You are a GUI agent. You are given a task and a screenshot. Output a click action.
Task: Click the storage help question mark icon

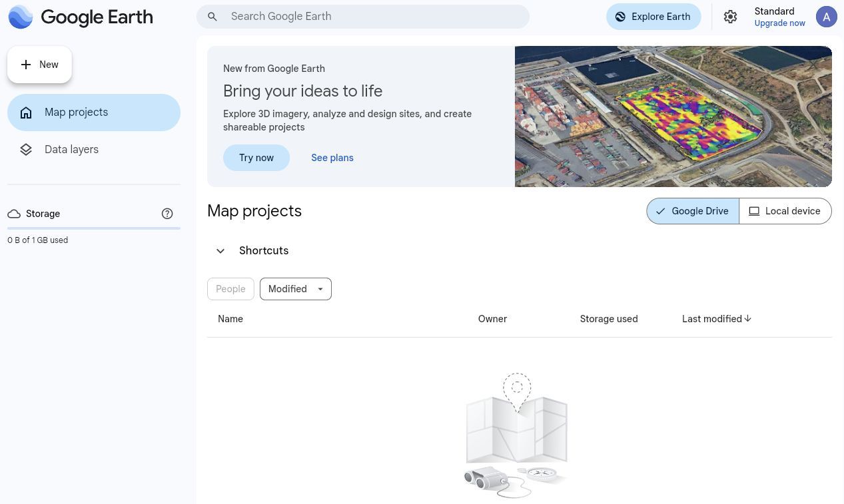[167, 214]
